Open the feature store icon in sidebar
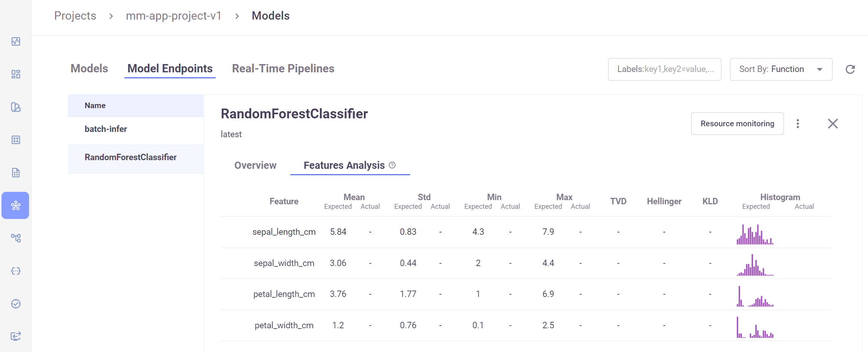Image resolution: width=868 pixels, height=352 pixels. [16, 107]
